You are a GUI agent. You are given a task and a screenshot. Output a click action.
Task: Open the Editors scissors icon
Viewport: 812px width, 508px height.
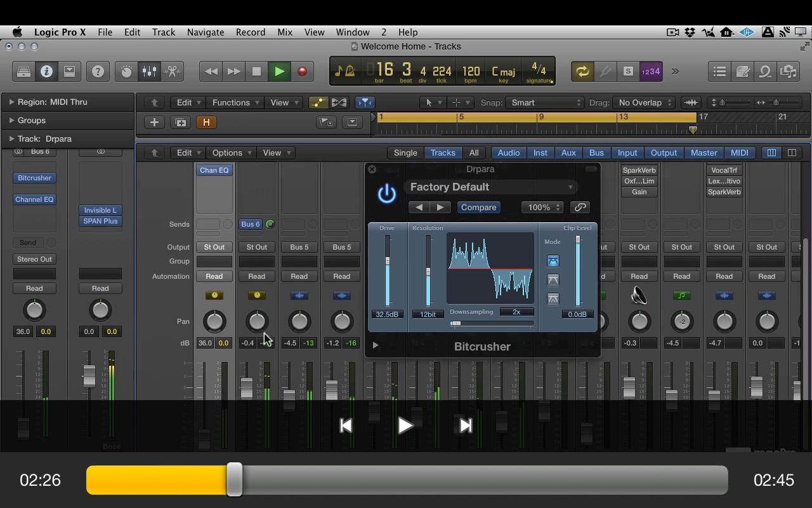coord(173,72)
